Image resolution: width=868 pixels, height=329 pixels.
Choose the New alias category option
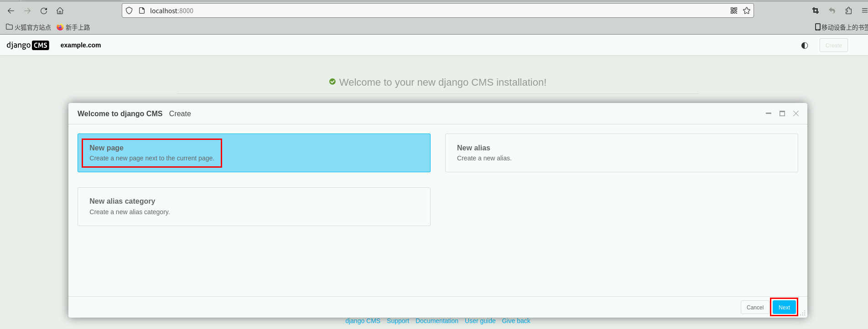click(254, 206)
